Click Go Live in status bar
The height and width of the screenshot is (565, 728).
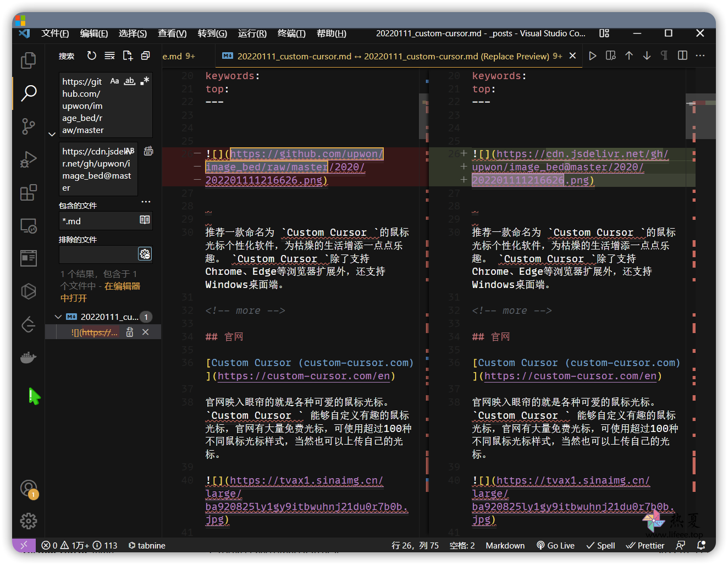[x=555, y=545]
